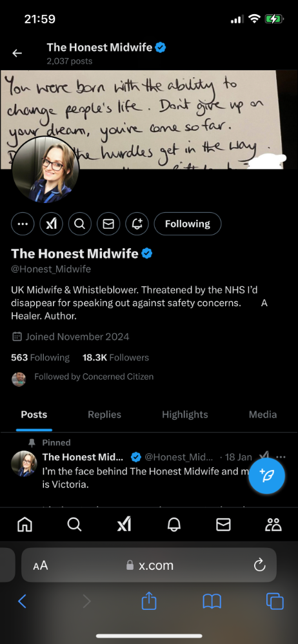
Task: Open Home in the bottom navigation
Action: tap(25, 525)
